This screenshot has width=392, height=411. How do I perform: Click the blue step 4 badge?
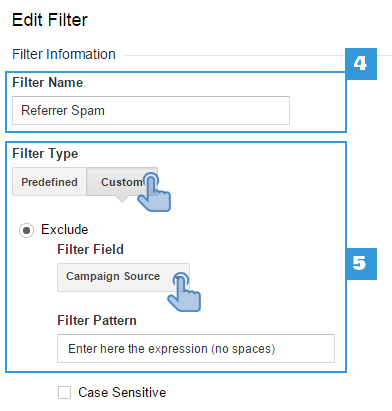click(x=361, y=64)
